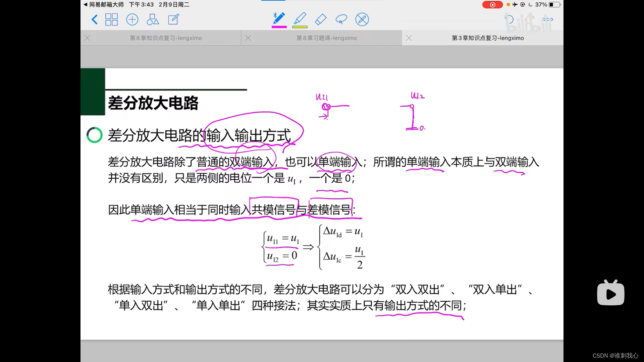Image resolution: width=644 pixels, height=362 pixels.
Task: Expand the three-dot more options menu
Action: click(x=547, y=19)
